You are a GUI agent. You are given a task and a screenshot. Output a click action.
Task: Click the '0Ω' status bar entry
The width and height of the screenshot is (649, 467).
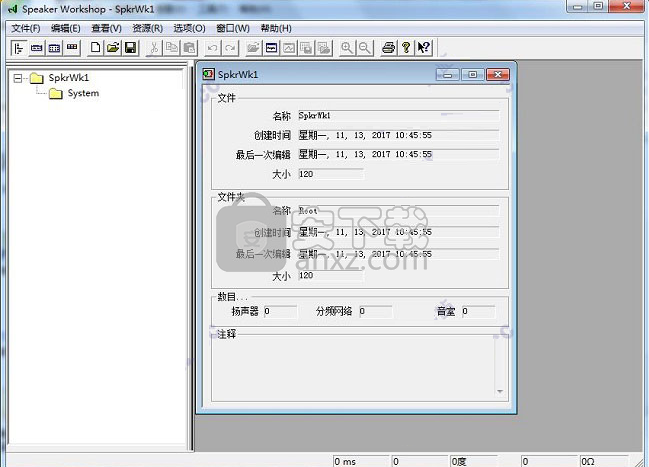click(604, 462)
